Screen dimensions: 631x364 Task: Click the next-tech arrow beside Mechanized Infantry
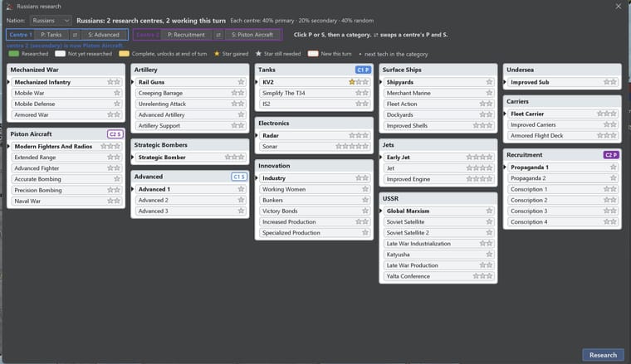click(8, 82)
